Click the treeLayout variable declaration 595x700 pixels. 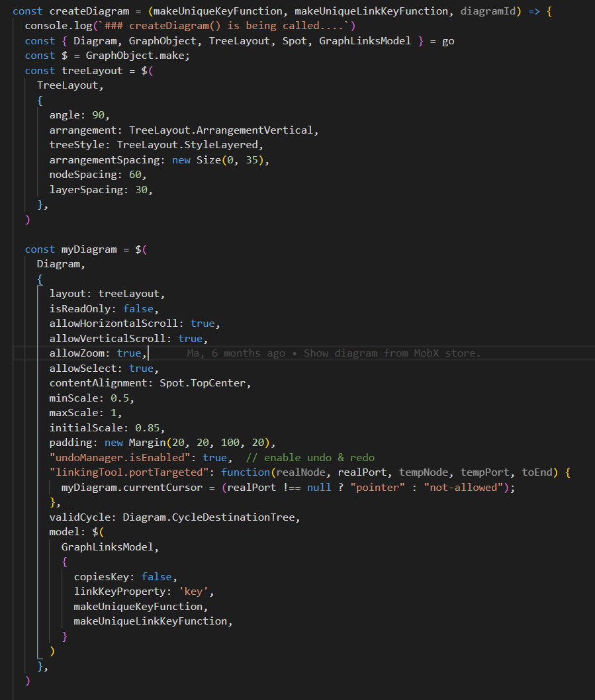[x=92, y=71]
